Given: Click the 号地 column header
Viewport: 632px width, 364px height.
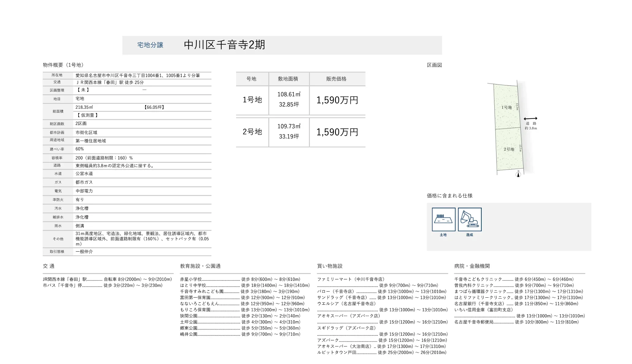Looking at the screenshot, I should click(x=251, y=79).
